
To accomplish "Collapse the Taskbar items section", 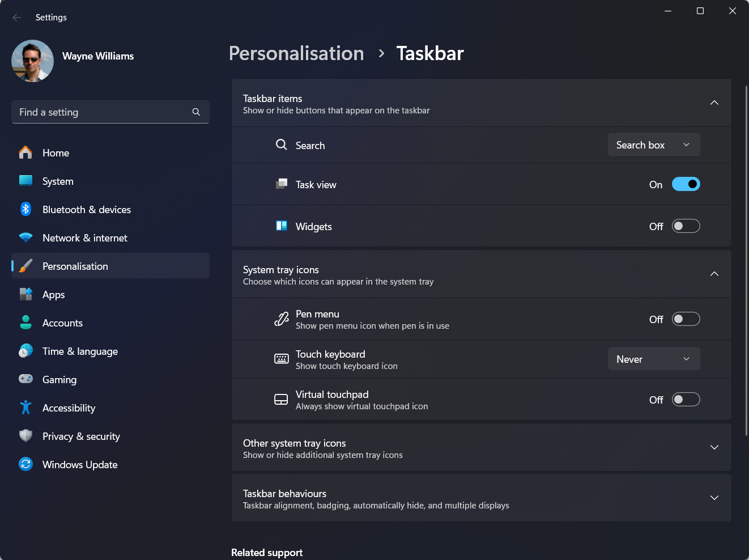I will point(714,103).
